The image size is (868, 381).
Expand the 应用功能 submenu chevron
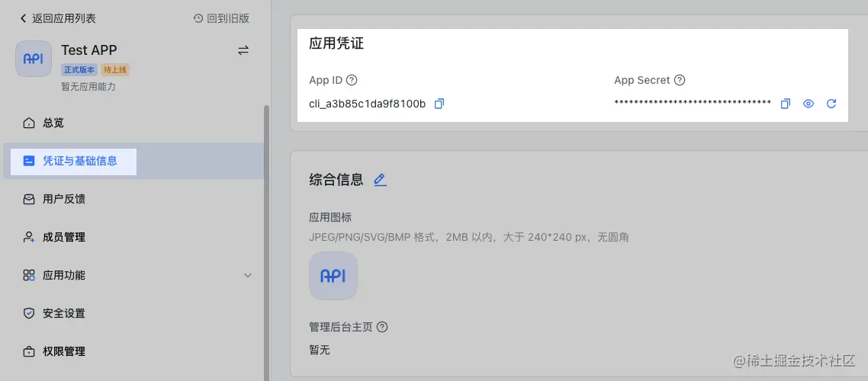click(248, 275)
